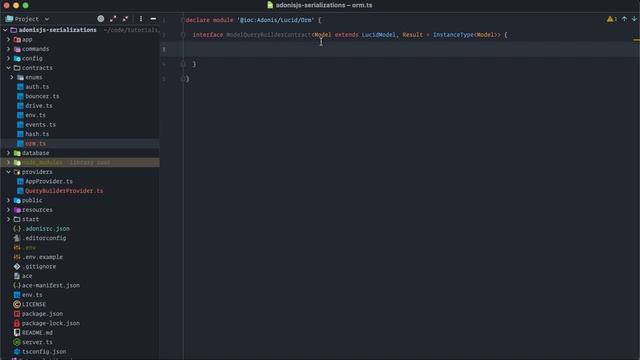Screen dimensions: 640x360
Task: Open env.ts inside contracts folder
Action: pos(35,115)
